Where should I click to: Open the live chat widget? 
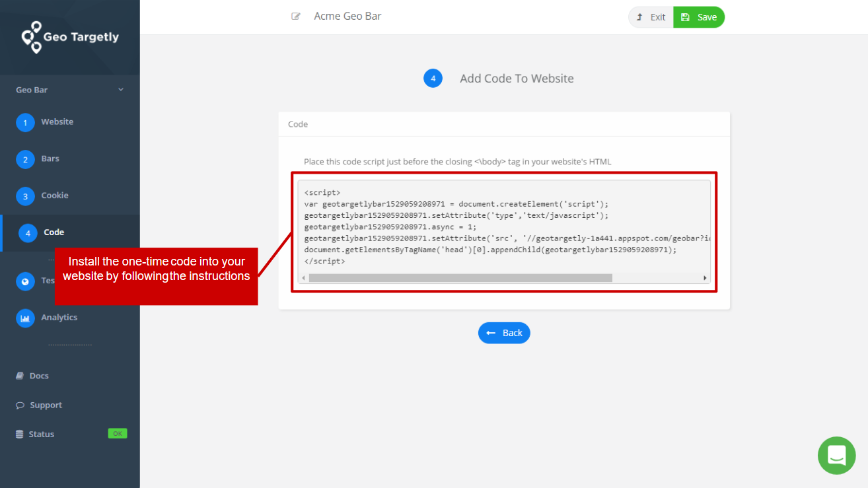(836, 456)
